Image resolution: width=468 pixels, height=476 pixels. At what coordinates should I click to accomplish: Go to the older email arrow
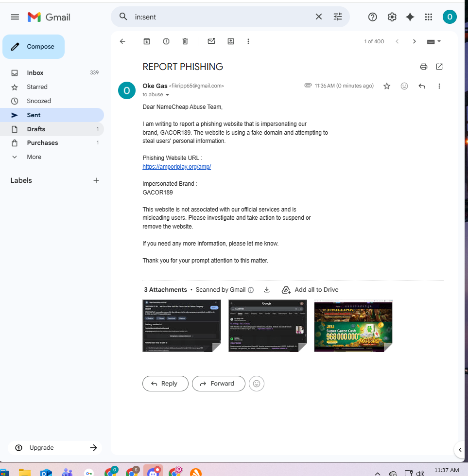(414, 41)
